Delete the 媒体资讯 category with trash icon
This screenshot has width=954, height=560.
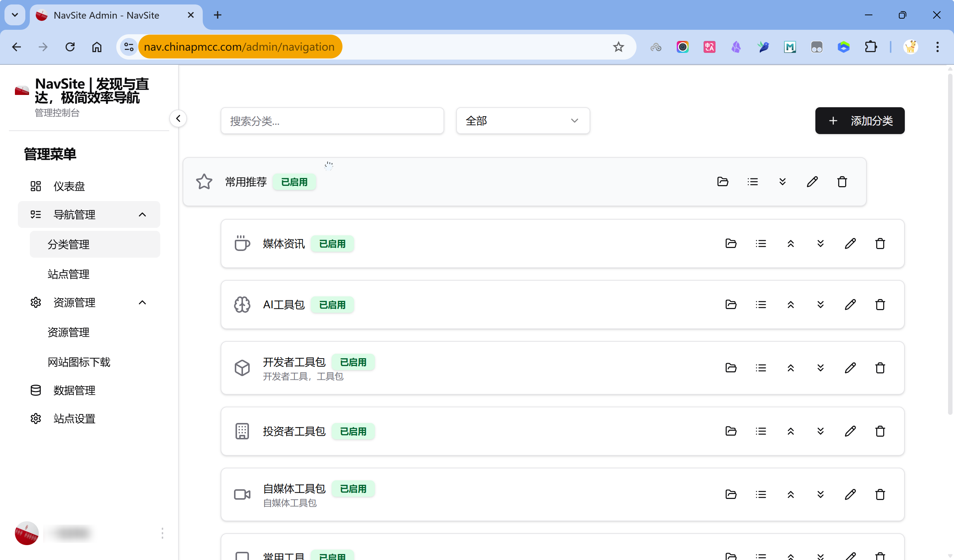coord(880,244)
